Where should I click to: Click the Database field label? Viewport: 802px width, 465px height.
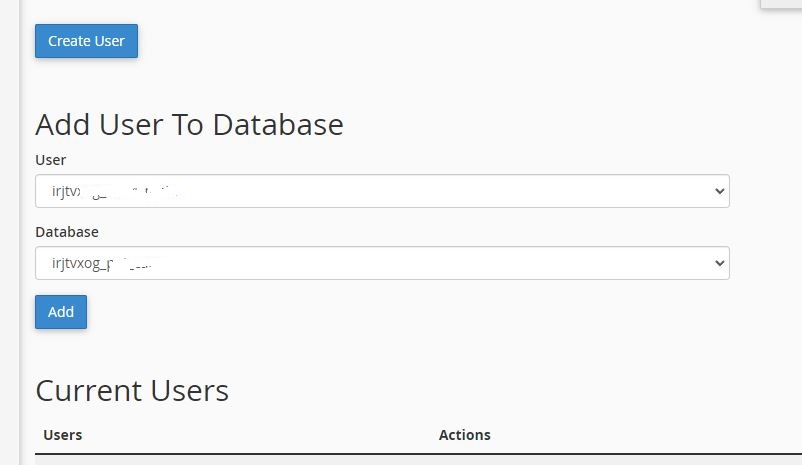(67, 232)
